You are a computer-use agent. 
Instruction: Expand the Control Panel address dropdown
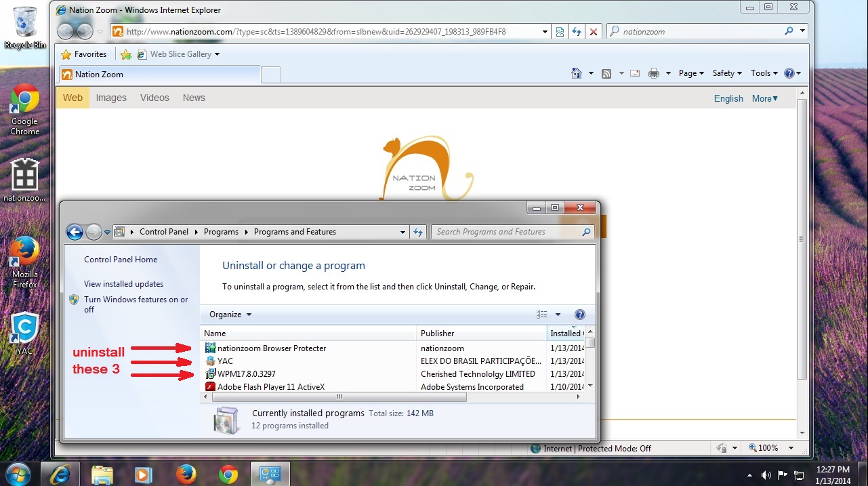(x=402, y=232)
